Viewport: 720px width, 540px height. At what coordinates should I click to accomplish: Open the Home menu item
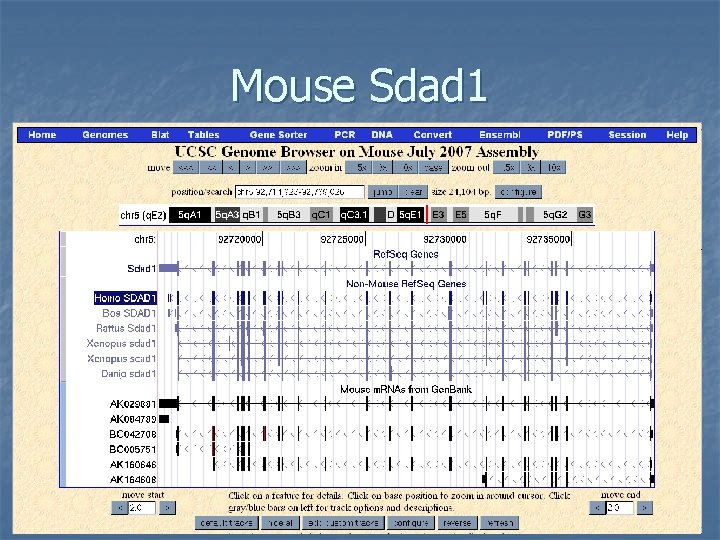click(42, 135)
